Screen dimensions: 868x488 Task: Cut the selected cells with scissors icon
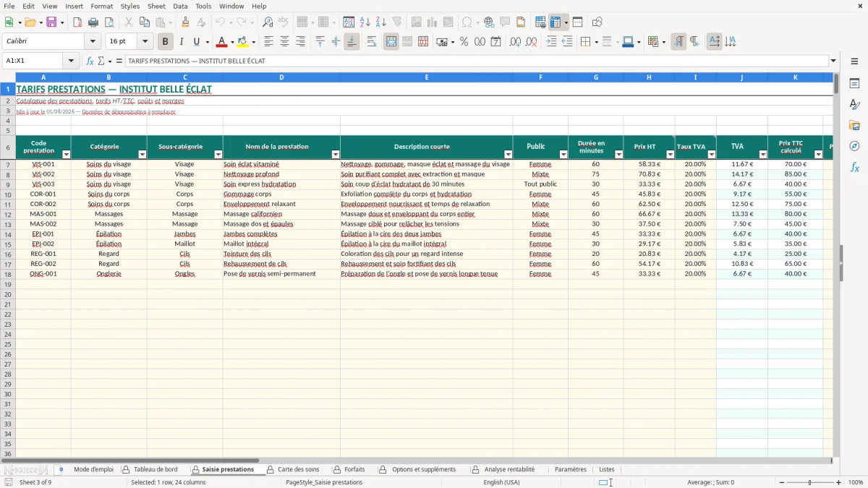128,22
